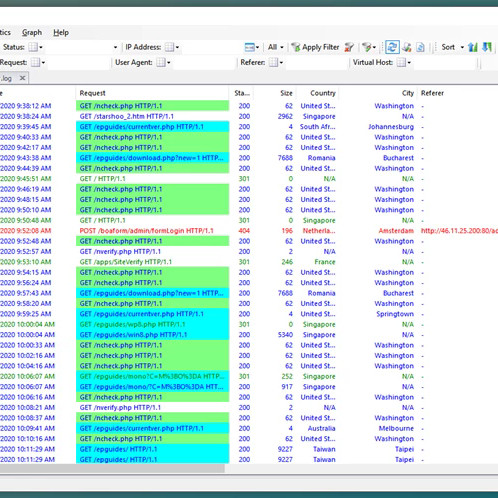Click the 9:38:24 AM timestamp cell
The width and height of the screenshot is (498, 498).
pyautogui.click(x=26, y=116)
